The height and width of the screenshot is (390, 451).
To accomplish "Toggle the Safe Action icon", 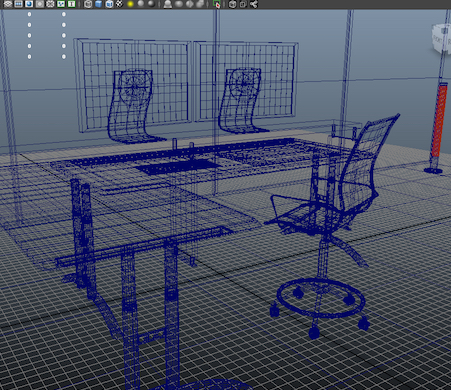I will pos(61,4).
